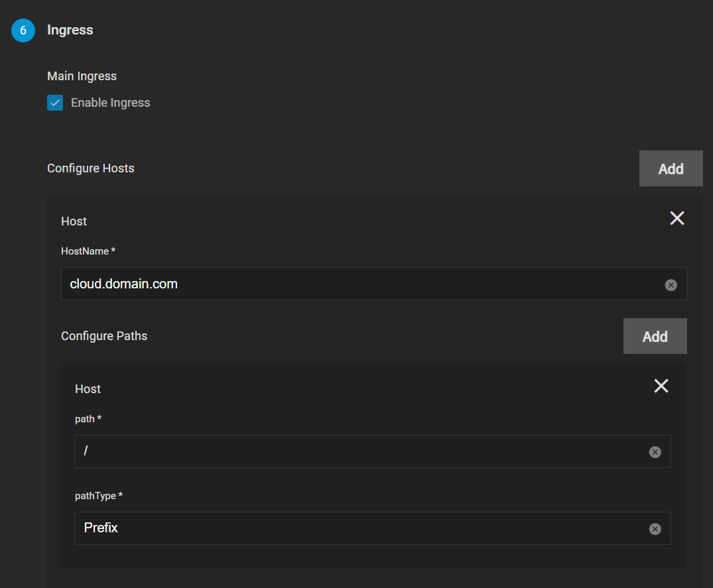Viewport: 713px width, 588px height.
Task: Remove the cloud.domain.com host entry with X
Action: pyautogui.click(x=677, y=219)
